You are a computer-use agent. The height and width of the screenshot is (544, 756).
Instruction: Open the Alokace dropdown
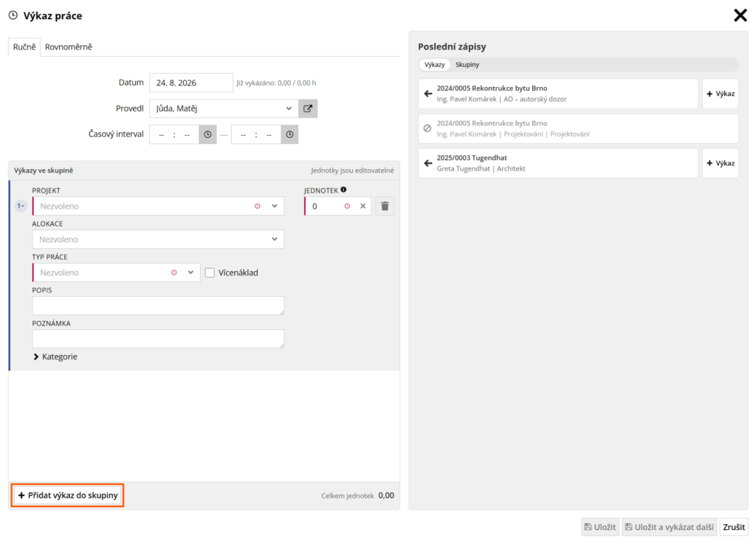158,239
